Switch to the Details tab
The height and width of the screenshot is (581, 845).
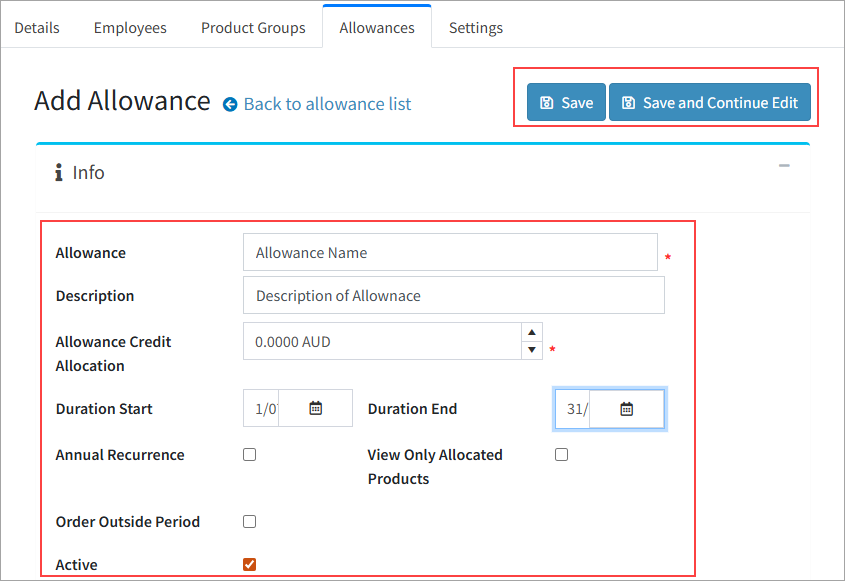click(x=37, y=27)
